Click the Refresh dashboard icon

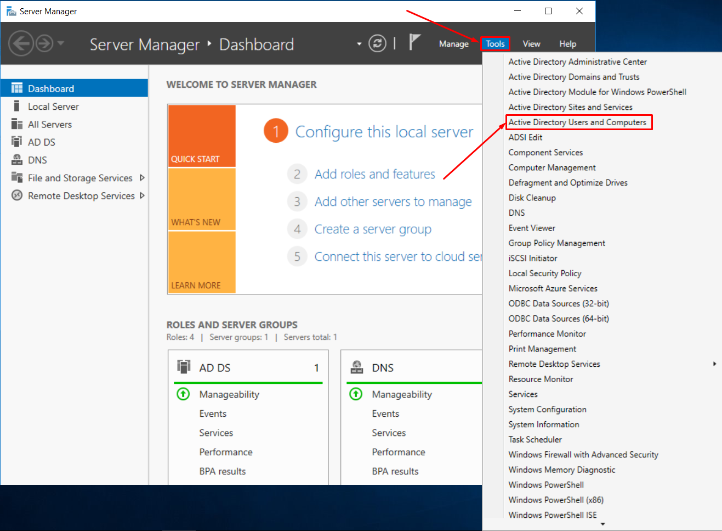click(x=377, y=44)
